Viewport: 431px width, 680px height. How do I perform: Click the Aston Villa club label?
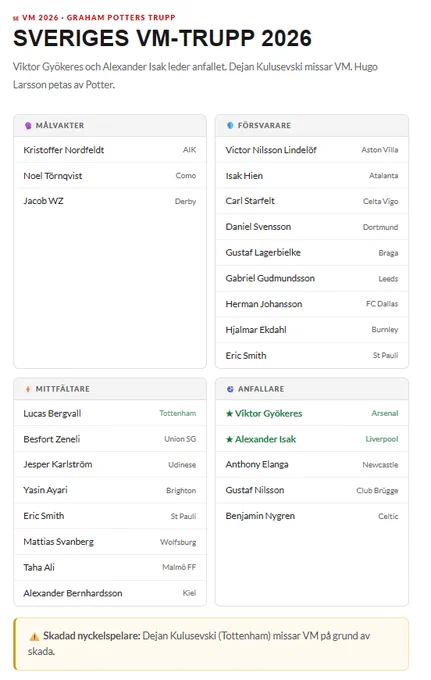(379, 150)
